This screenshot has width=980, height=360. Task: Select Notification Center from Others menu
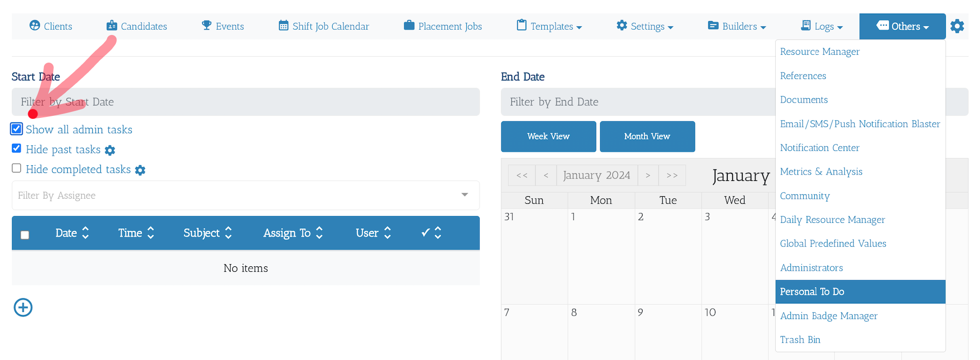[x=820, y=147]
